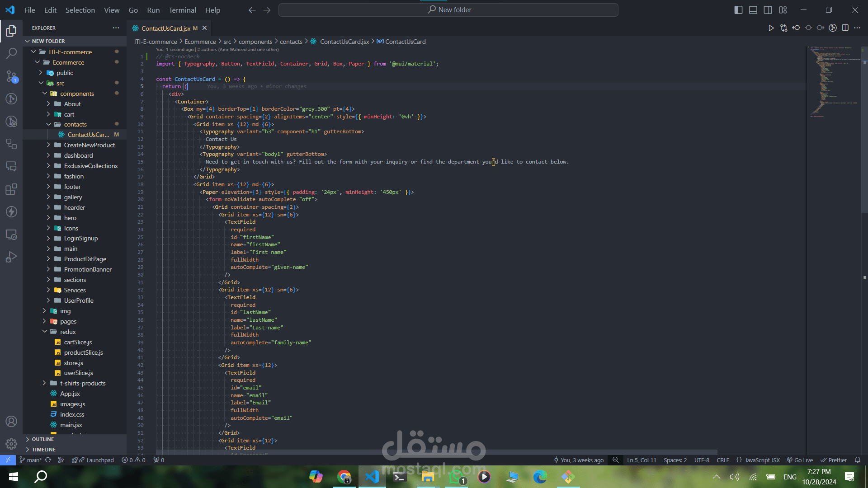This screenshot has height=488, width=868.
Task: Select the ContactUsCard.jsx editor tab
Action: (166, 28)
